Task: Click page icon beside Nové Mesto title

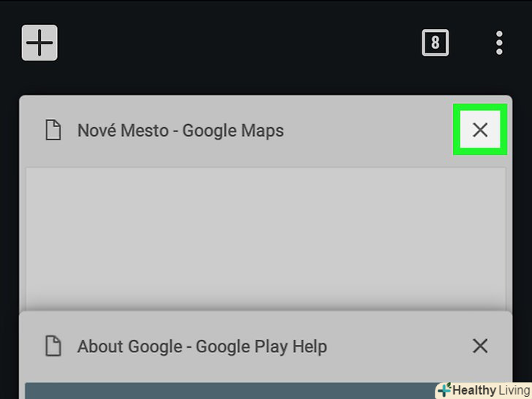Action: (53, 130)
